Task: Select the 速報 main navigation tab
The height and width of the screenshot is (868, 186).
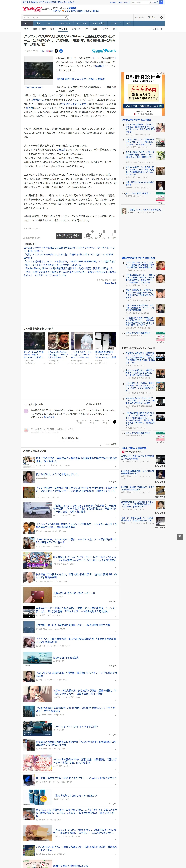Action: click(x=38, y=24)
